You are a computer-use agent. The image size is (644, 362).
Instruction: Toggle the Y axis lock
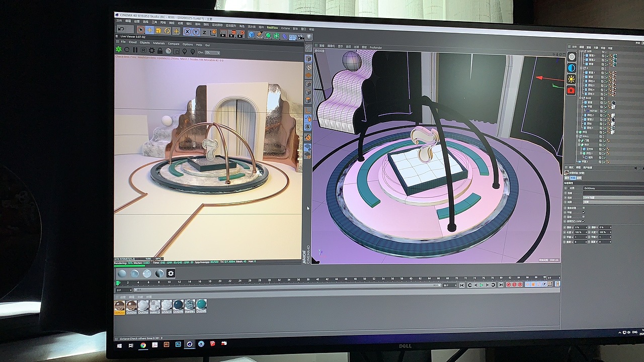[x=196, y=32]
